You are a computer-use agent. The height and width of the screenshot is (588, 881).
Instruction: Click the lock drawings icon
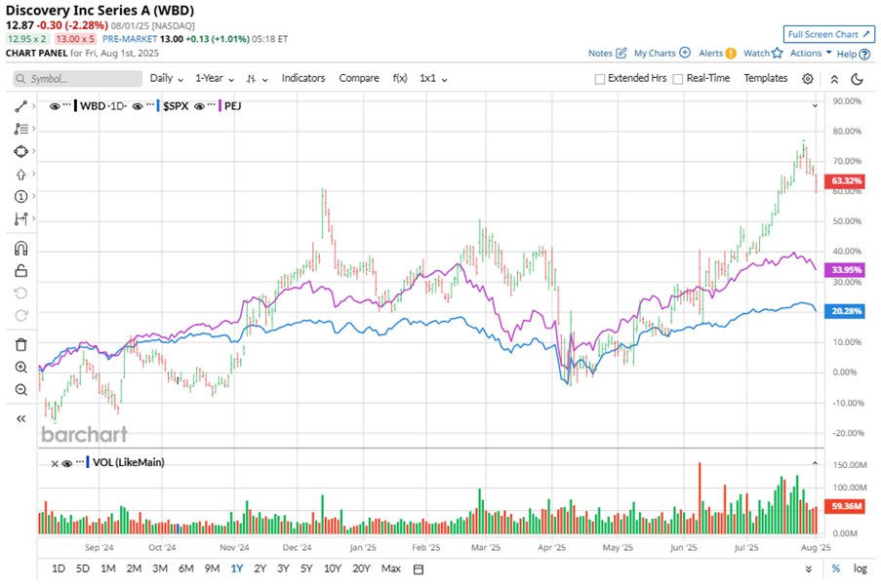(20, 271)
